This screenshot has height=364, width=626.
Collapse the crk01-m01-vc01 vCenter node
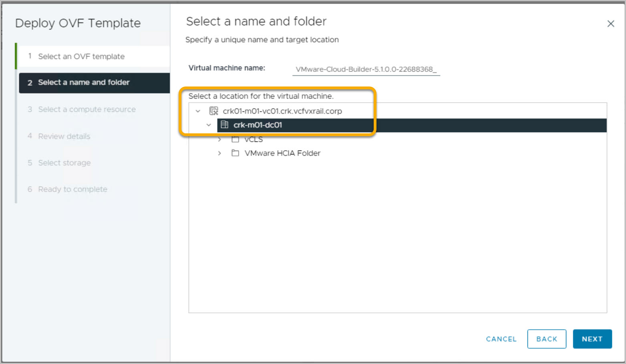(x=198, y=111)
